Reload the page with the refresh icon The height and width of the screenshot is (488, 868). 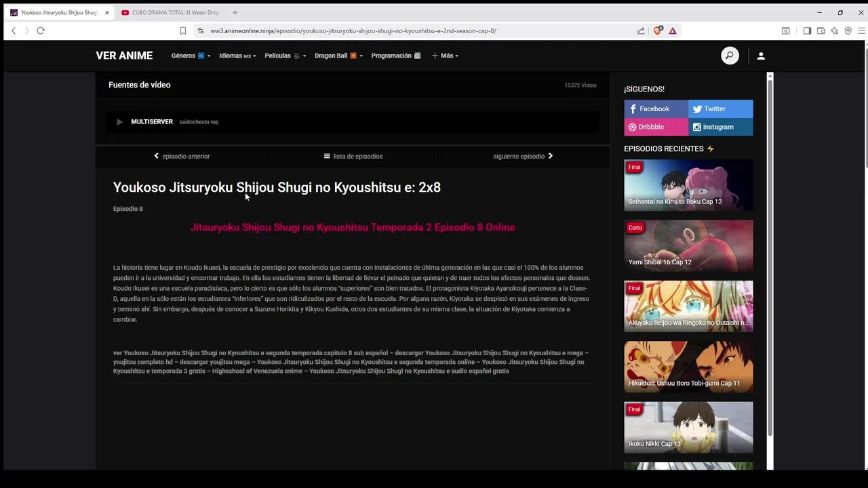click(x=41, y=30)
